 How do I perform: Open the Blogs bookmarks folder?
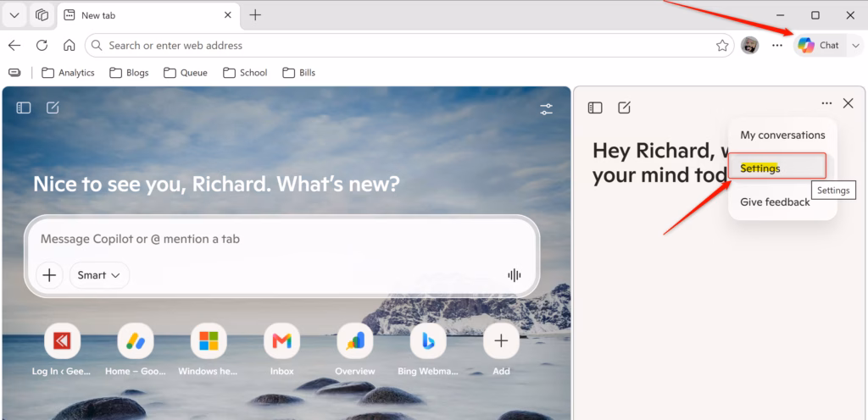pyautogui.click(x=130, y=72)
